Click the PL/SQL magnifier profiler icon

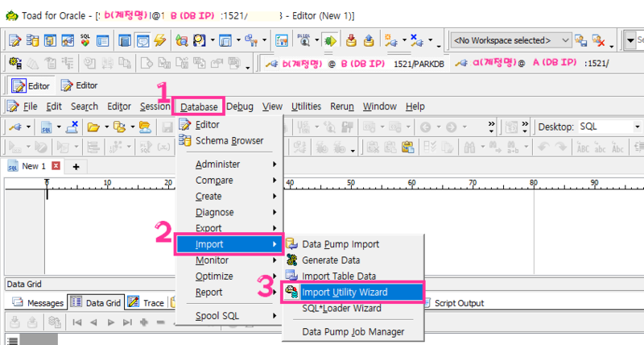click(x=305, y=40)
